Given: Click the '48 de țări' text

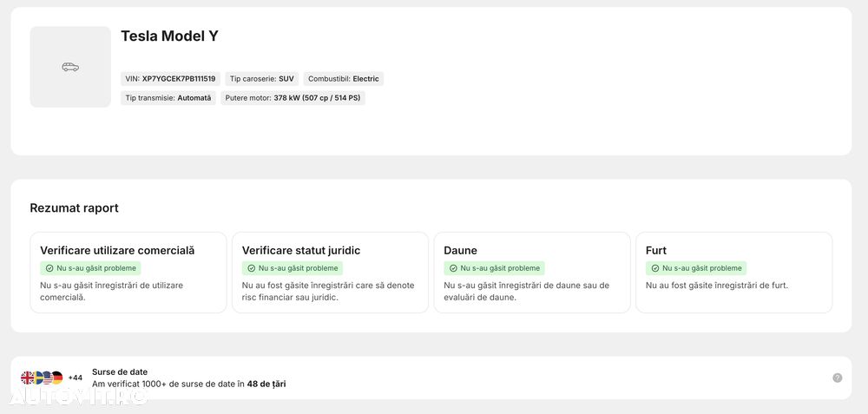Looking at the screenshot, I should [x=266, y=384].
